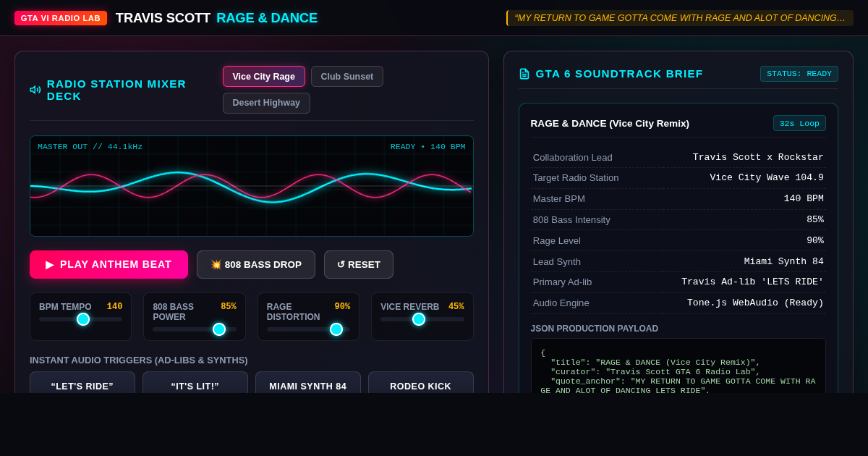Click the "Collaboration Lead" row label

click(573, 158)
